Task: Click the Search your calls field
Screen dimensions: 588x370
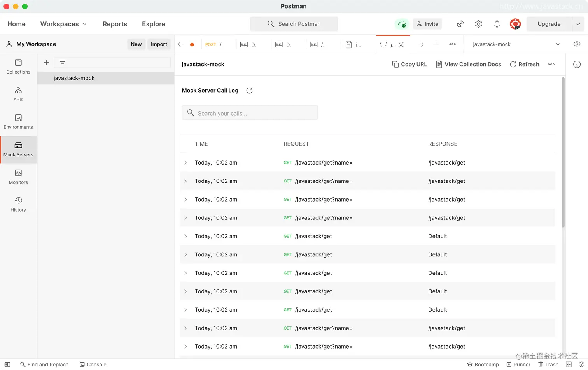Action: pyautogui.click(x=250, y=113)
